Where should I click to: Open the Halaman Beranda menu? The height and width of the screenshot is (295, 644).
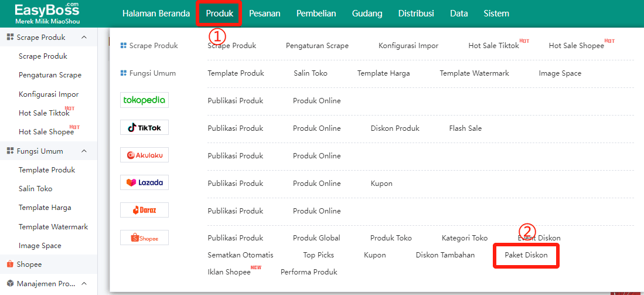point(156,13)
